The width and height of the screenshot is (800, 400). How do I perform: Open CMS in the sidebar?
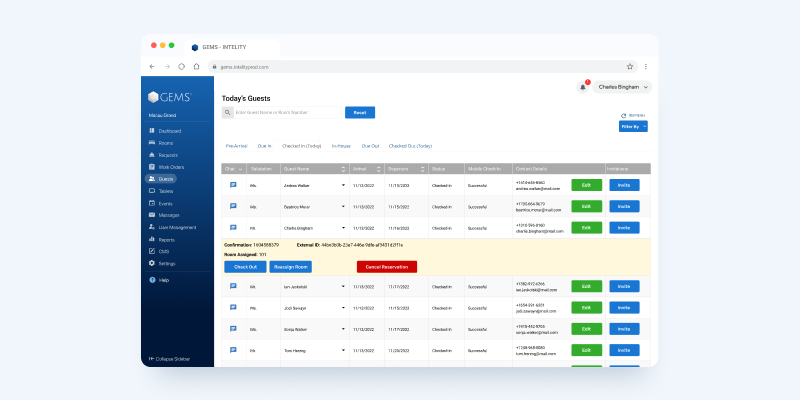[x=159, y=252]
